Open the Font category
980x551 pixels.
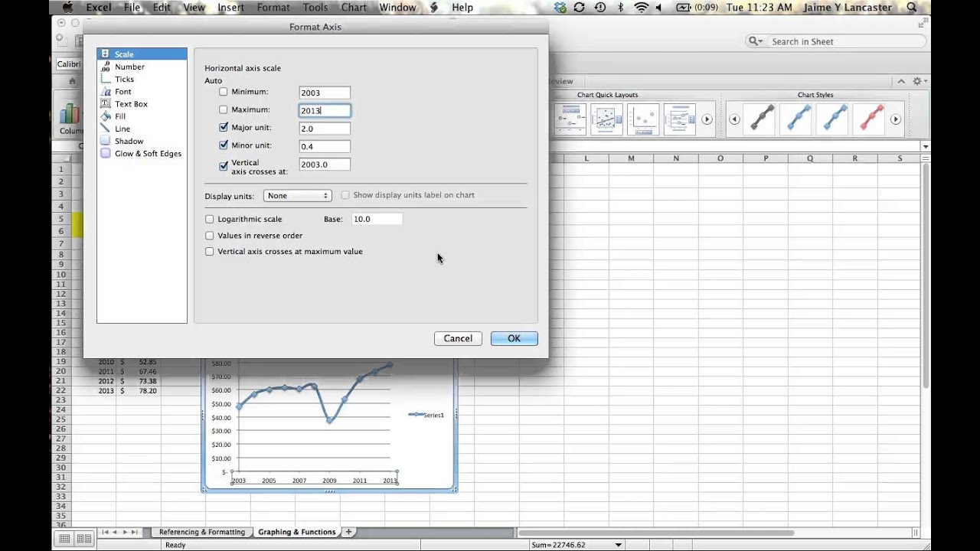pos(122,92)
